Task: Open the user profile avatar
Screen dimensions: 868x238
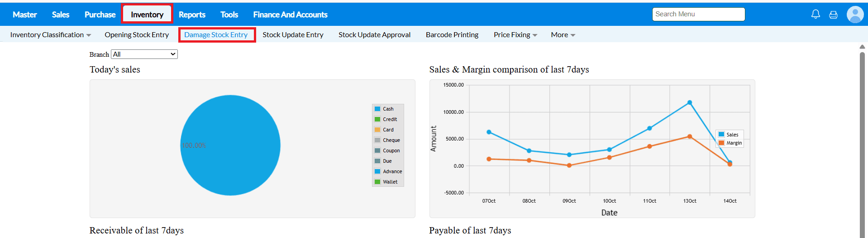Action: (x=855, y=15)
